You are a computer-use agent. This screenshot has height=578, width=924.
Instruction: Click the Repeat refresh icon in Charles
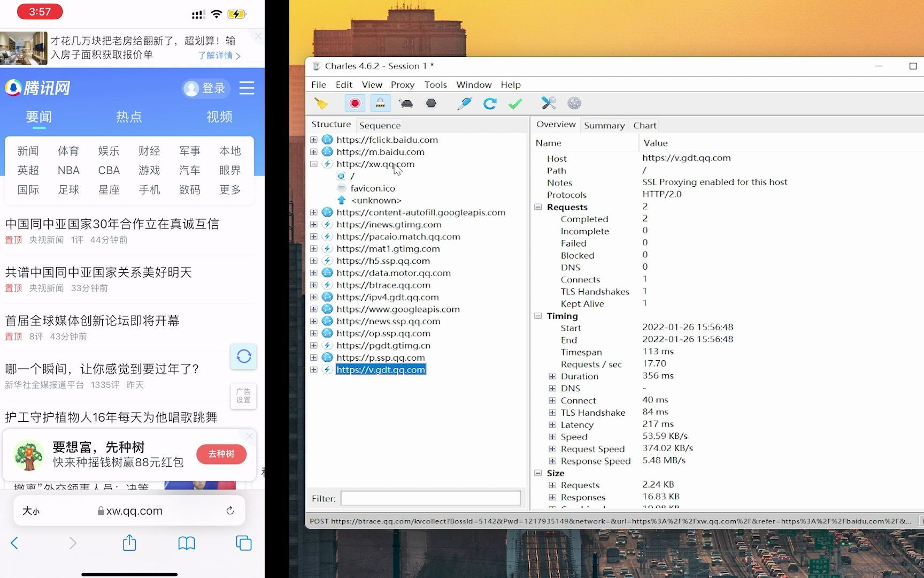490,103
